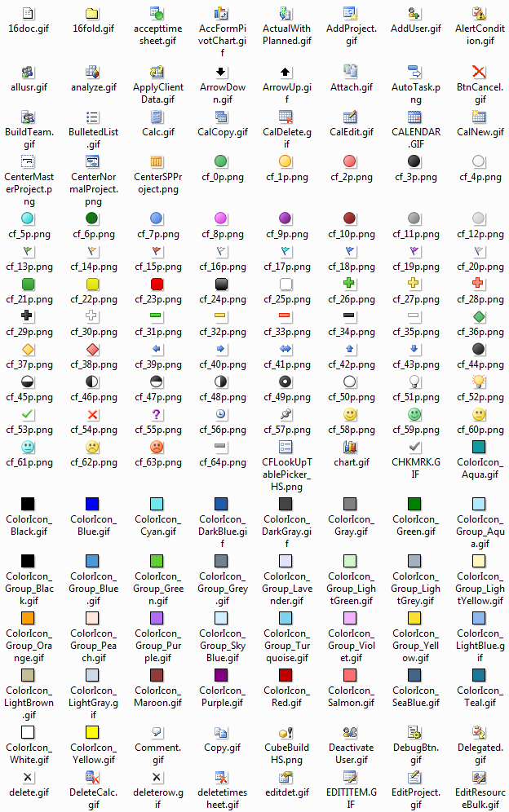Screen dimensions: 509x812
Task: Select the CHKMRK.GIF checkmark icon
Action: pyautogui.click(x=414, y=447)
